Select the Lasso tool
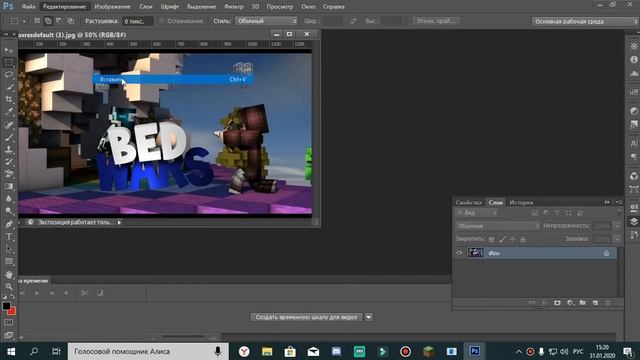This screenshot has height=360, width=640. coord(9,75)
